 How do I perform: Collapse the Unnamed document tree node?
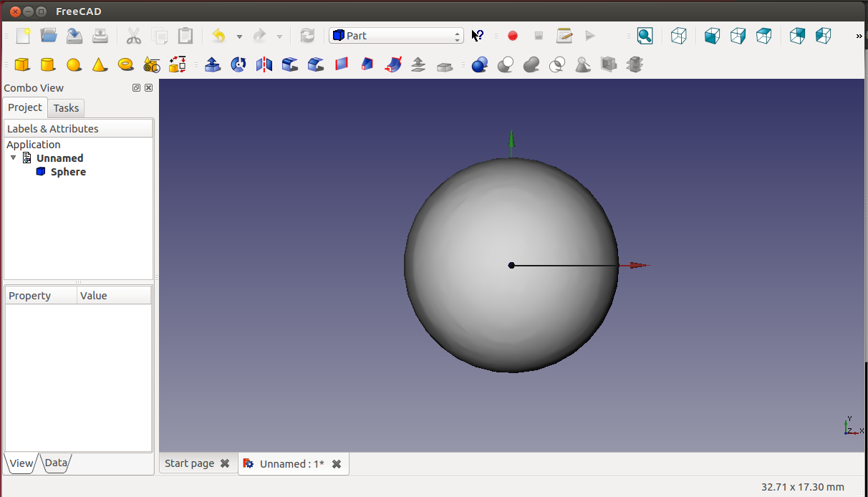[13, 158]
